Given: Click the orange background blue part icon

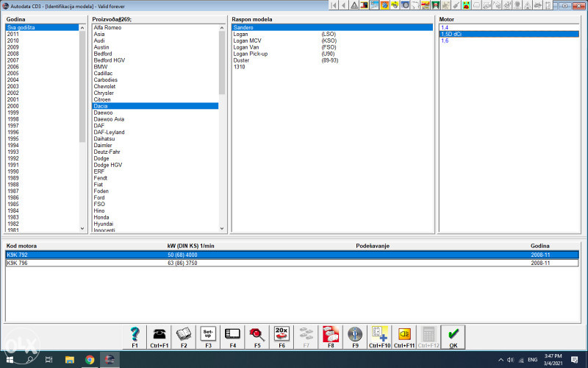Looking at the screenshot, I should point(384,5).
